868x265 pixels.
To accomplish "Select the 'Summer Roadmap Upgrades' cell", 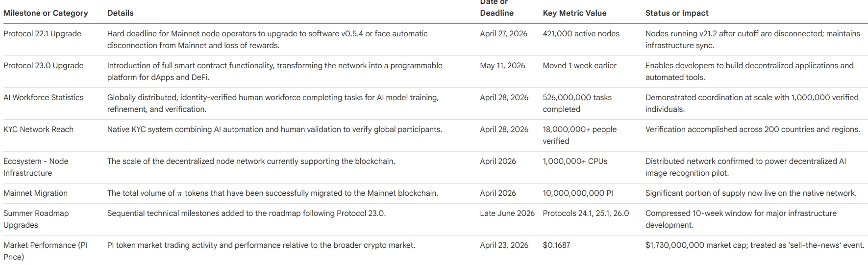I will tap(36, 219).
